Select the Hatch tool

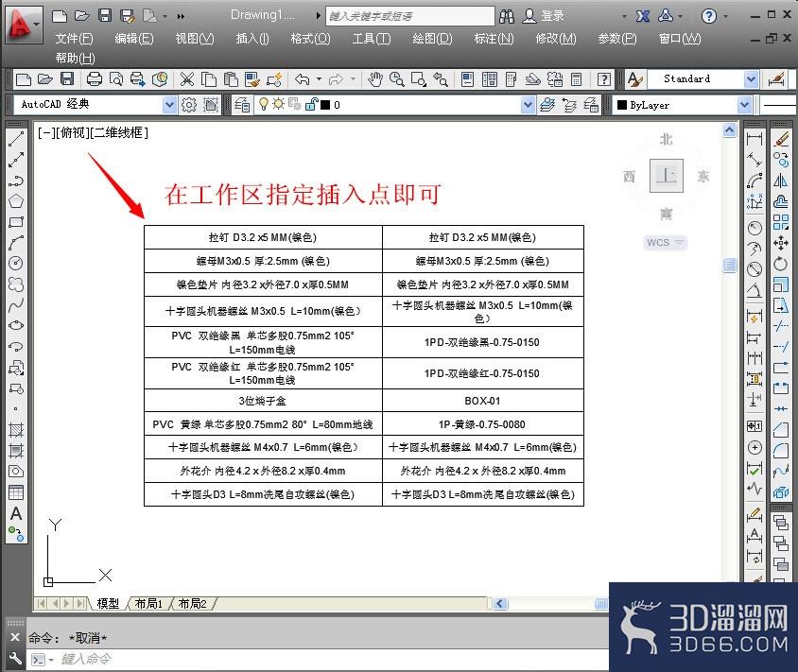pyautogui.click(x=16, y=430)
